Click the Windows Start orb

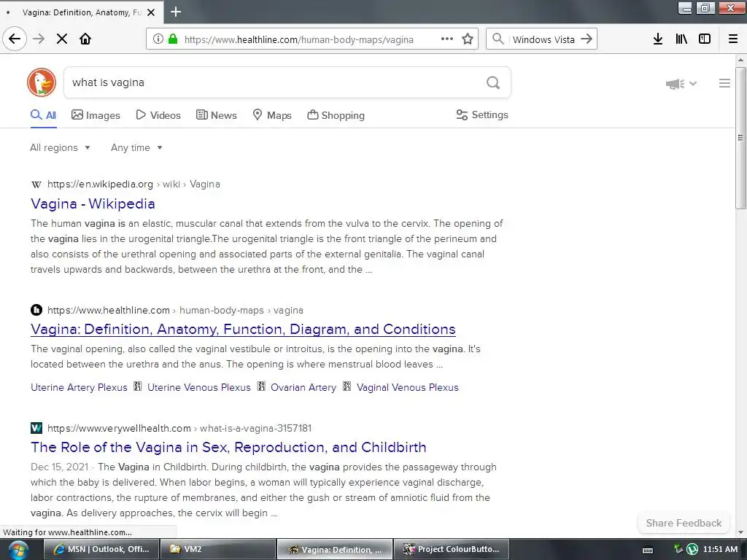(18, 550)
